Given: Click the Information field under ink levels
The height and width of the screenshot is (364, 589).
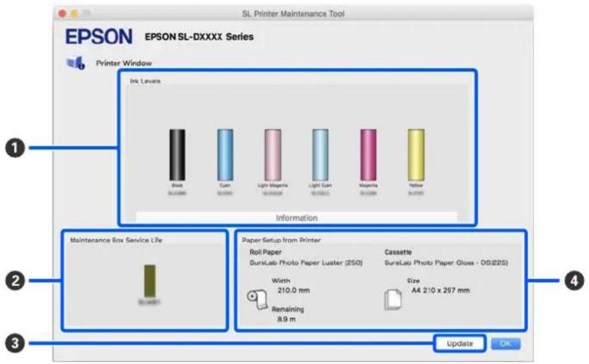Looking at the screenshot, I should 296,218.
